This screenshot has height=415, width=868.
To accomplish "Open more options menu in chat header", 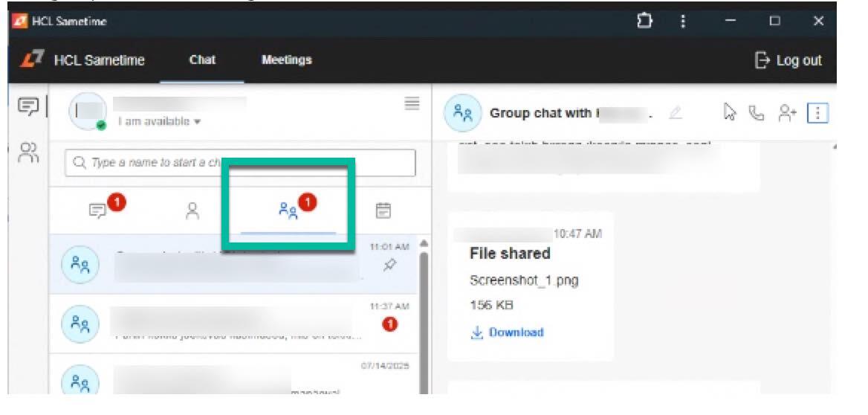I will (x=817, y=113).
